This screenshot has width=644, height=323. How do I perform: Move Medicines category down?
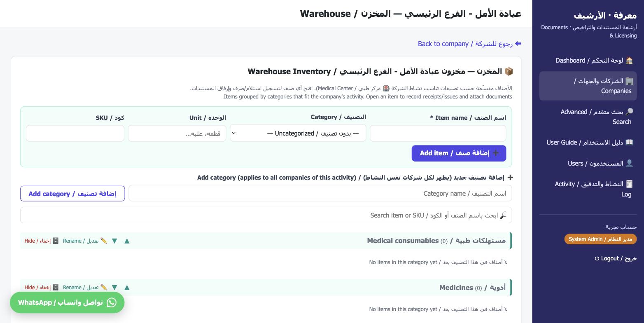click(x=114, y=288)
